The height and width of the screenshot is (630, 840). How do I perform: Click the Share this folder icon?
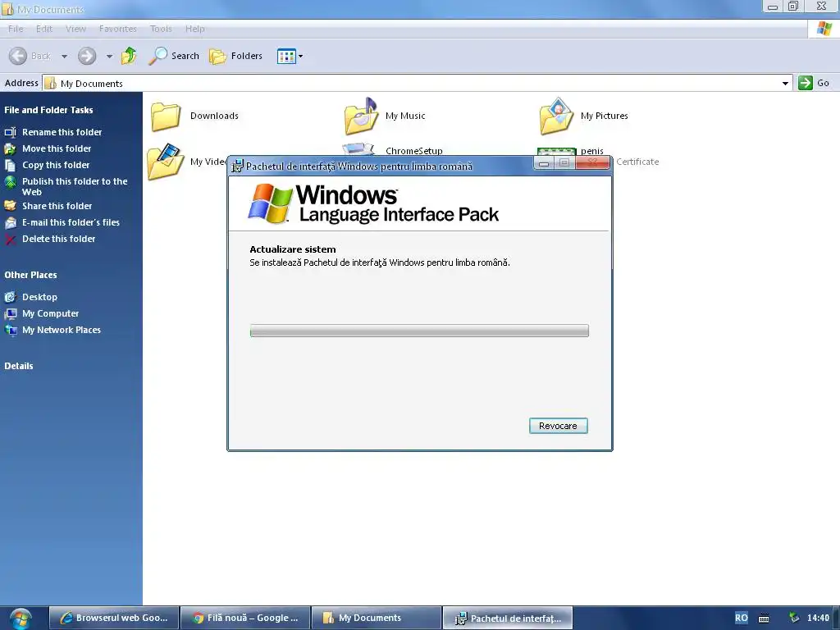[x=10, y=206]
